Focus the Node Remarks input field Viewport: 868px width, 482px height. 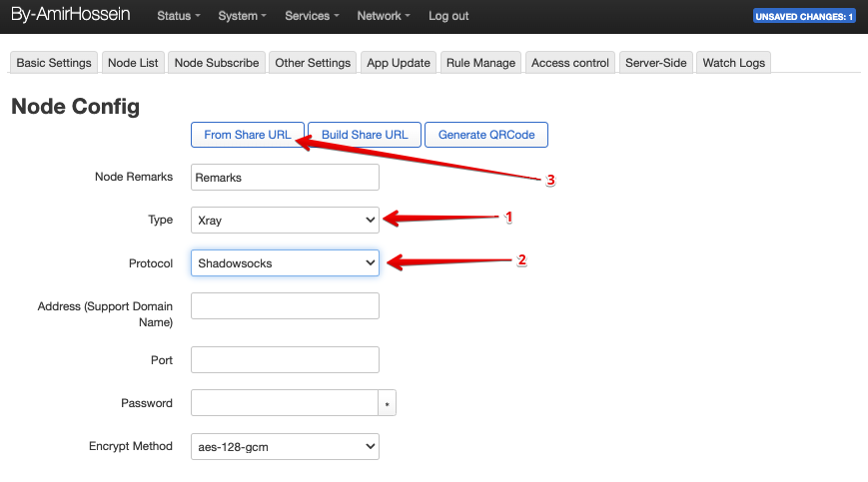point(285,177)
